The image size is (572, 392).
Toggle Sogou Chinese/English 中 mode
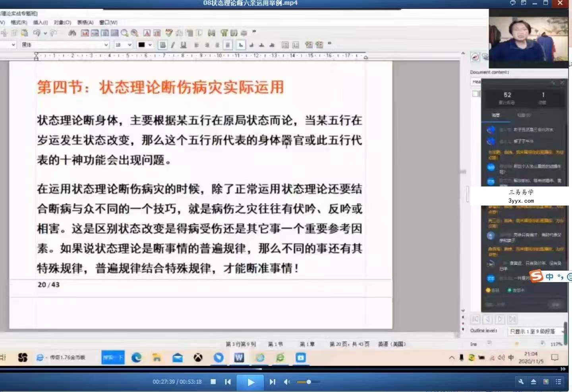pos(550,277)
